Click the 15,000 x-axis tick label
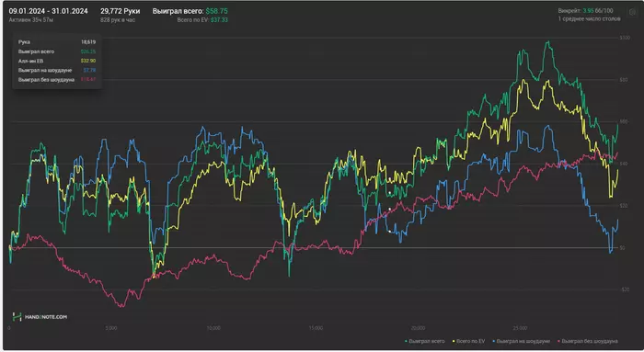The height and width of the screenshot is (352, 644). [316, 328]
